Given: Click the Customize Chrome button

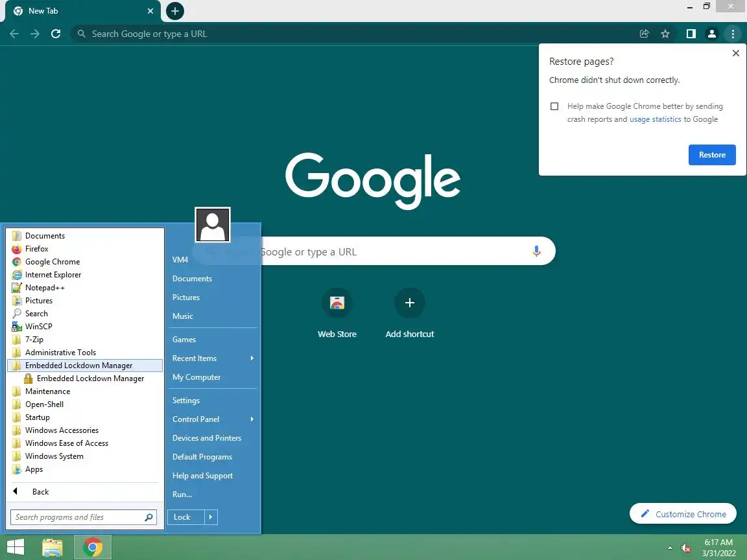Looking at the screenshot, I should [x=683, y=514].
